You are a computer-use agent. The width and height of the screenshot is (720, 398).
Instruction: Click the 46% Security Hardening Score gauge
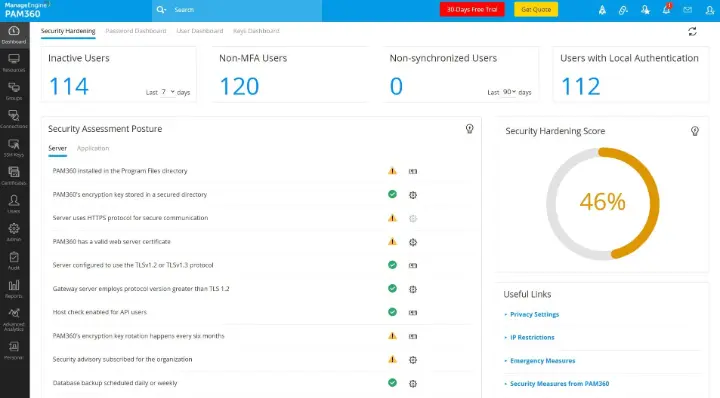pos(602,203)
